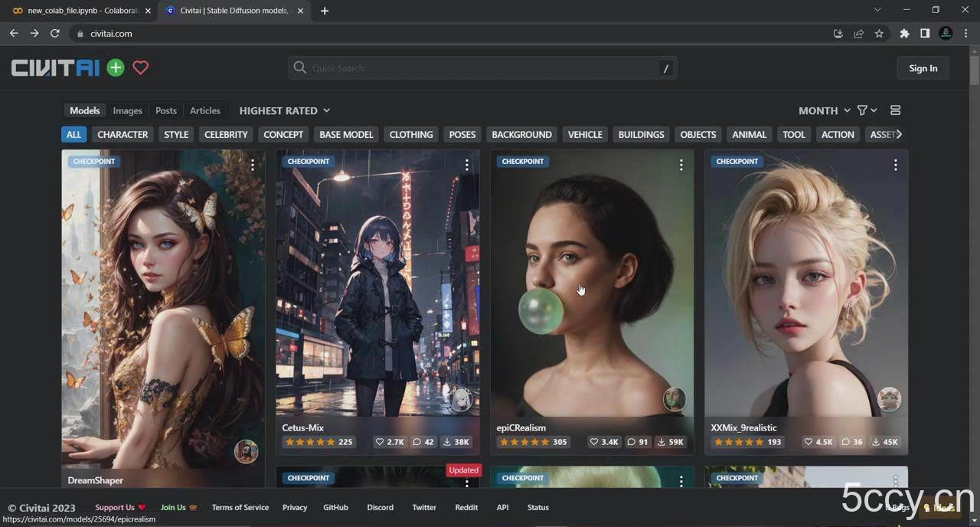Screen dimensions: 980x527
Task: Click the Civitai logo
Action: click(55, 67)
